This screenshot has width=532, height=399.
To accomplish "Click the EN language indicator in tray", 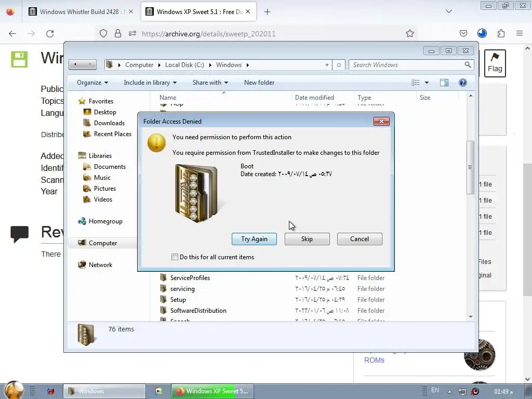I will [x=435, y=390].
